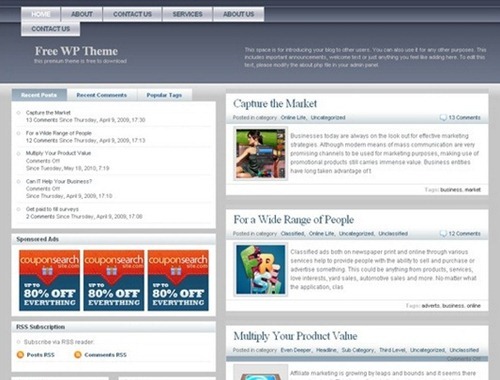Open recent post Get paid to fill surveys

click(x=52, y=209)
